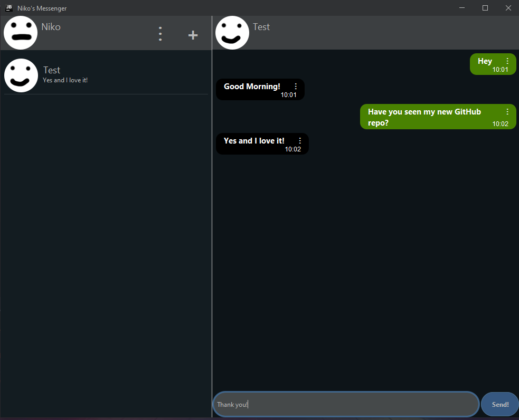The height and width of the screenshot is (420, 519).
Task: Open the three-dot menu beside Niko's name
Action: click(x=160, y=34)
